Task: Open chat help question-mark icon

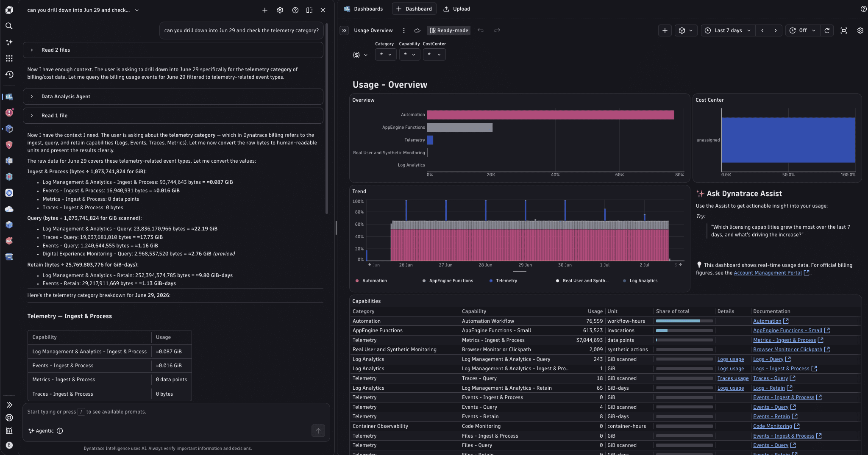Action: [295, 10]
